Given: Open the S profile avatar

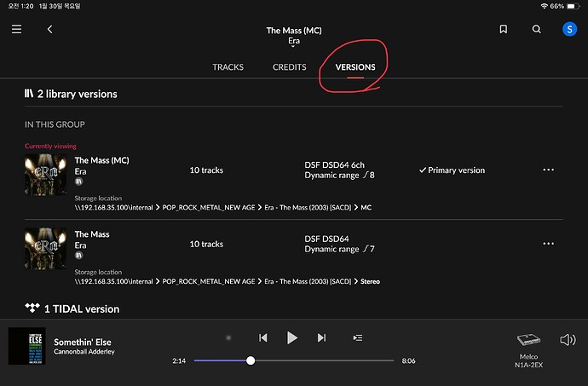Looking at the screenshot, I should coord(569,29).
